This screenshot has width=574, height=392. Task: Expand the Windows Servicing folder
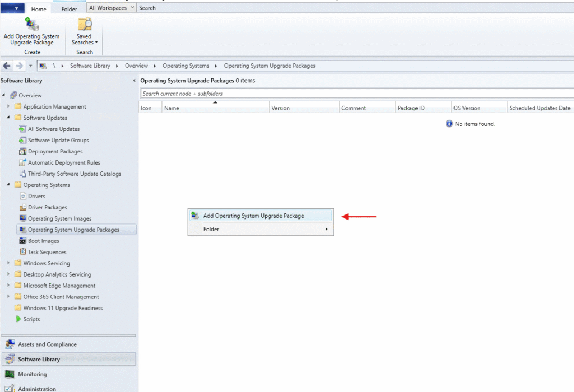point(8,263)
